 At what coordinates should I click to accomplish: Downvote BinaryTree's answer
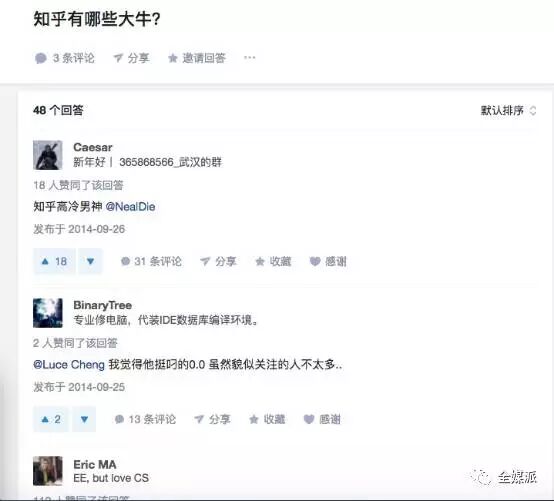point(84,419)
